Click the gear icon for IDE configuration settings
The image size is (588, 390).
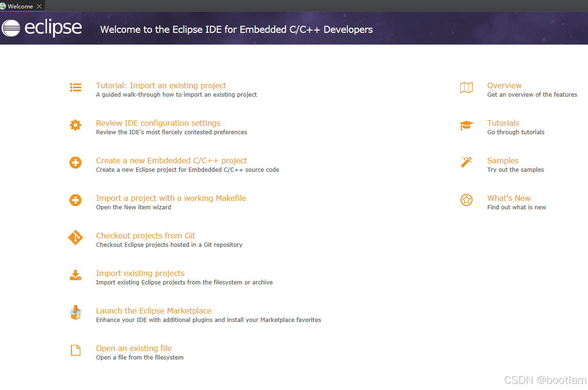click(76, 125)
